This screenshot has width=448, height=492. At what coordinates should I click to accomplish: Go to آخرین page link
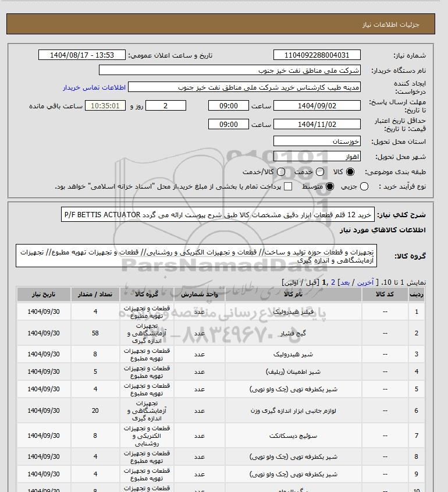pyautogui.click(x=365, y=282)
